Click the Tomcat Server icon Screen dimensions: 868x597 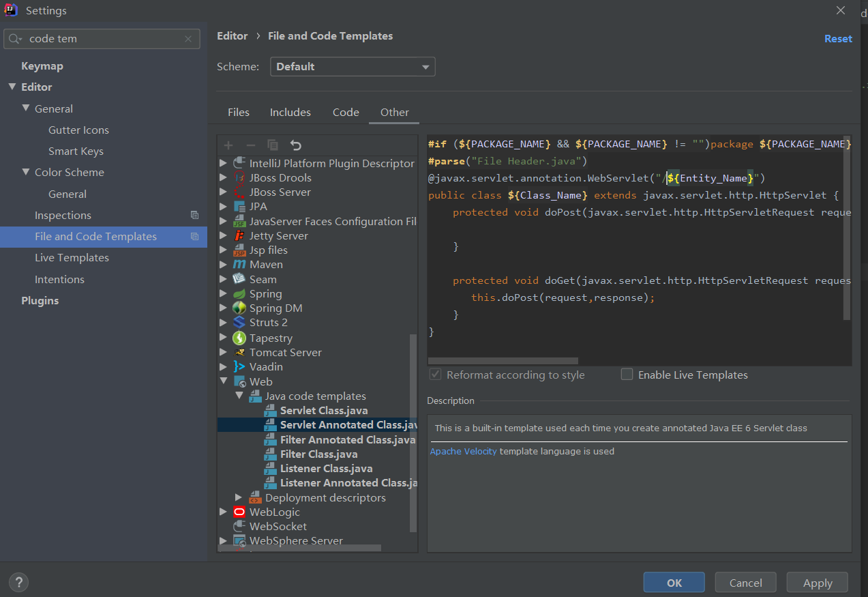(239, 353)
